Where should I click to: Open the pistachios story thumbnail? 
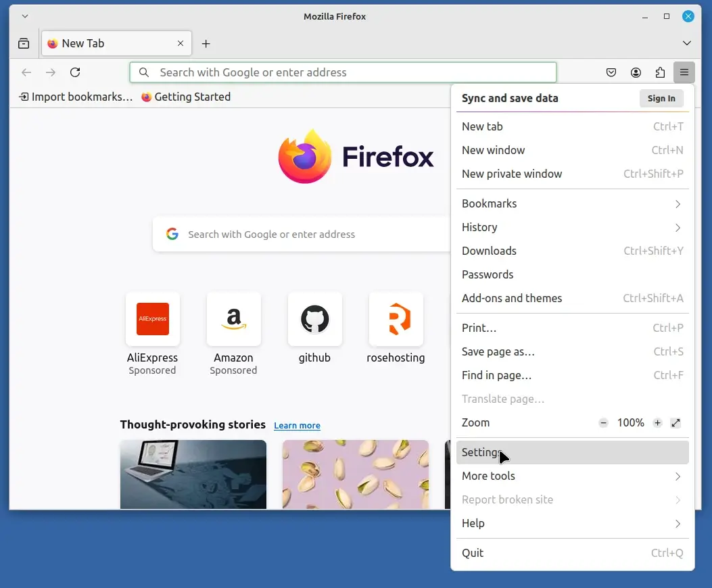click(355, 474)
